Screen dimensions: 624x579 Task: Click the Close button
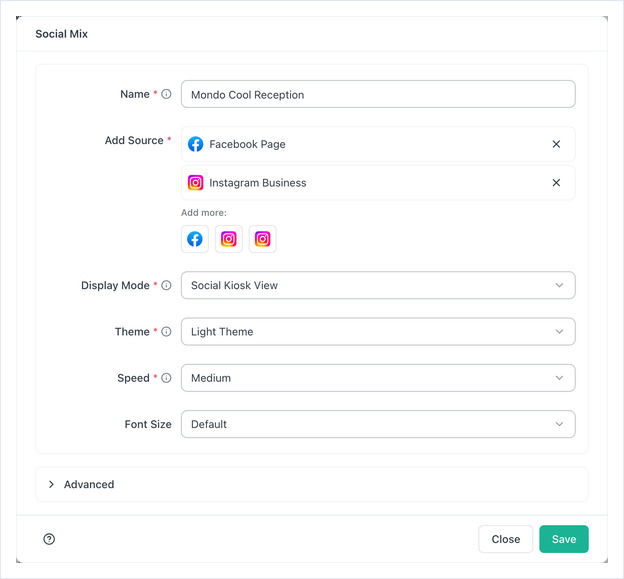tap(505, 539)
